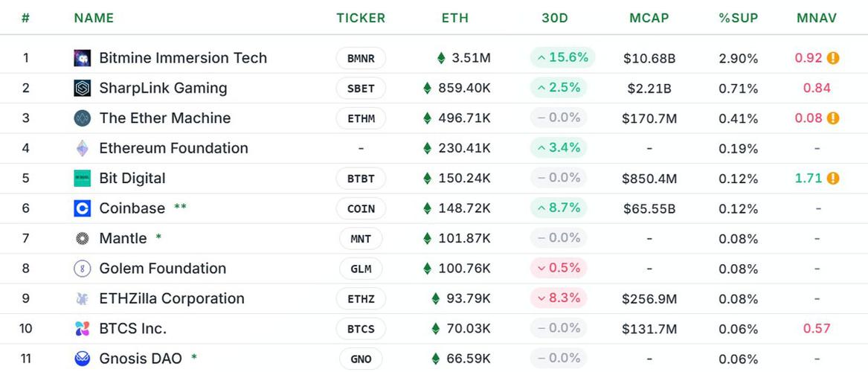The width and height of the screenshot is (868, 372).
Task: Click the 15.6% 30D change badge
Action: pos(562,57)
